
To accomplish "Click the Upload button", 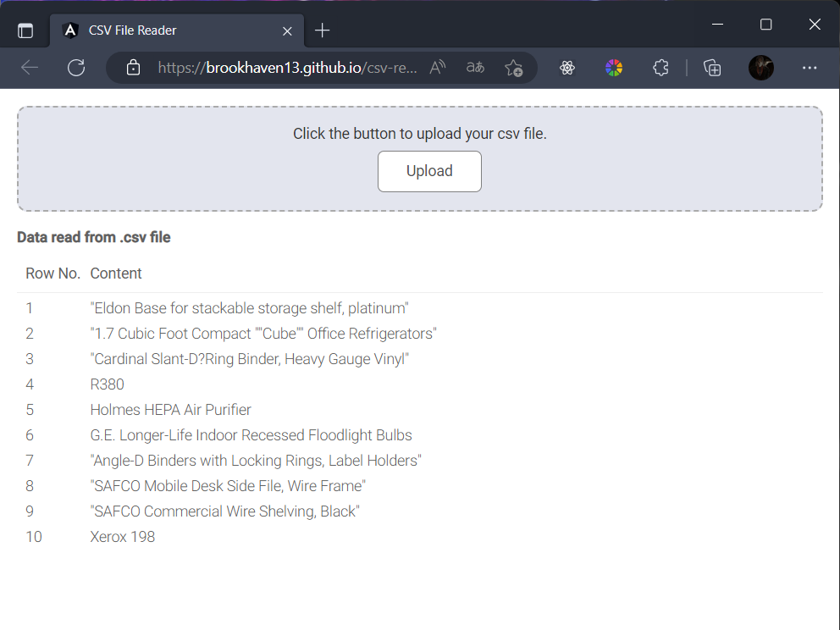I will pos(429,171).
